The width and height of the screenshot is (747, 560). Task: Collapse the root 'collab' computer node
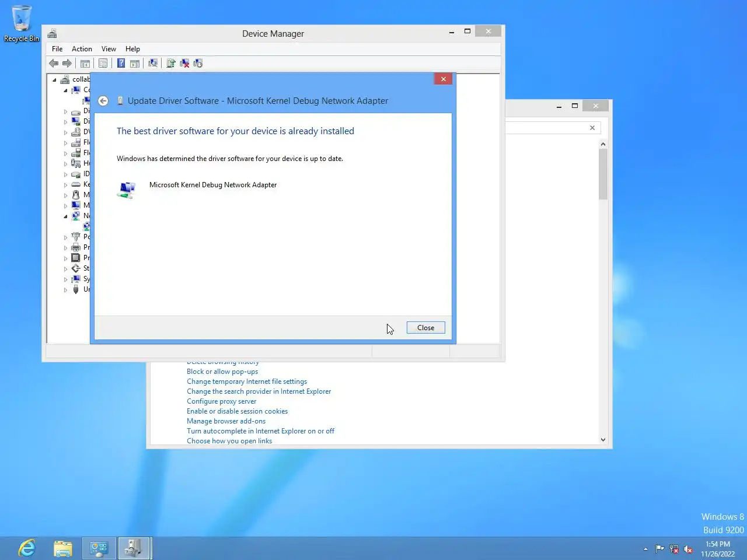tap(54, 80)
